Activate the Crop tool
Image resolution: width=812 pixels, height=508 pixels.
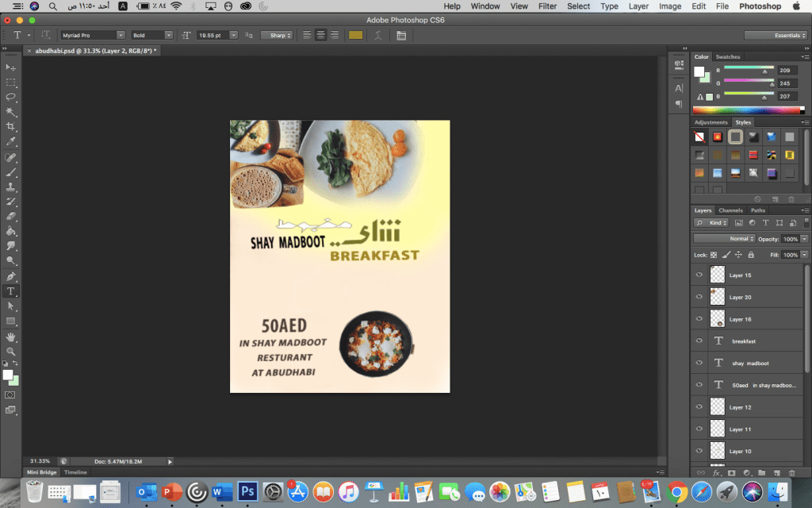tap(11, 127)
